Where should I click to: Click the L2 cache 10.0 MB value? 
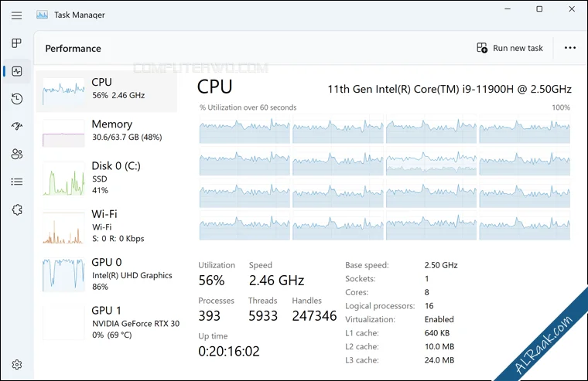[x=439, y=346]
